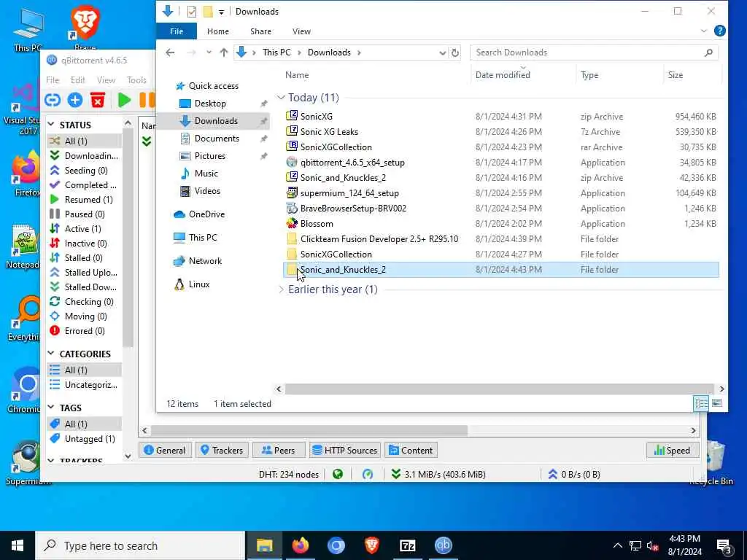Collapse the CATEGORIES section in qBittorrent
The height and width of the screenshot is (560, 747).
[51, 354]
